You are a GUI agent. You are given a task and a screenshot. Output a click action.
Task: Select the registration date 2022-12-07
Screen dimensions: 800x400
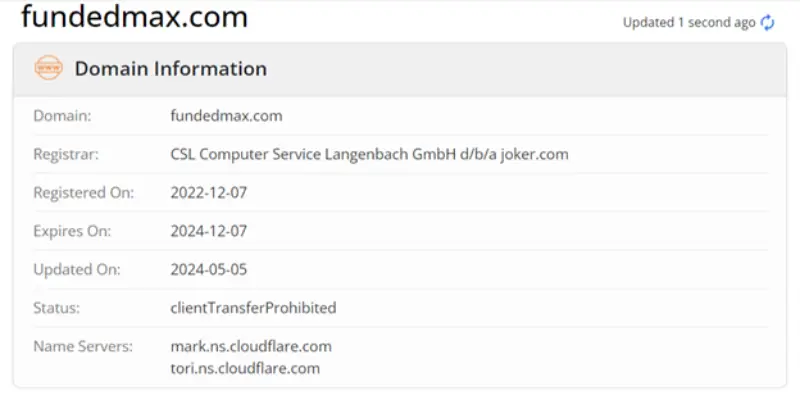coord(208,192)
